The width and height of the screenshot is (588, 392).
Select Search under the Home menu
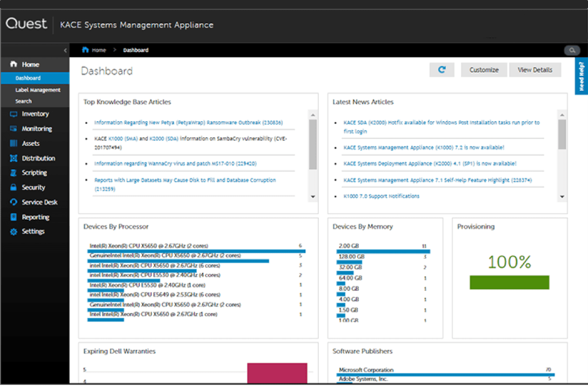click(x=23, y=101)
